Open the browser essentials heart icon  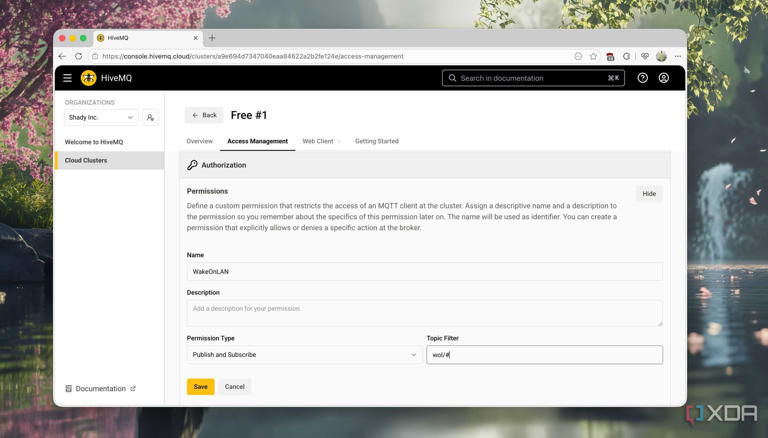coord(645,56)
